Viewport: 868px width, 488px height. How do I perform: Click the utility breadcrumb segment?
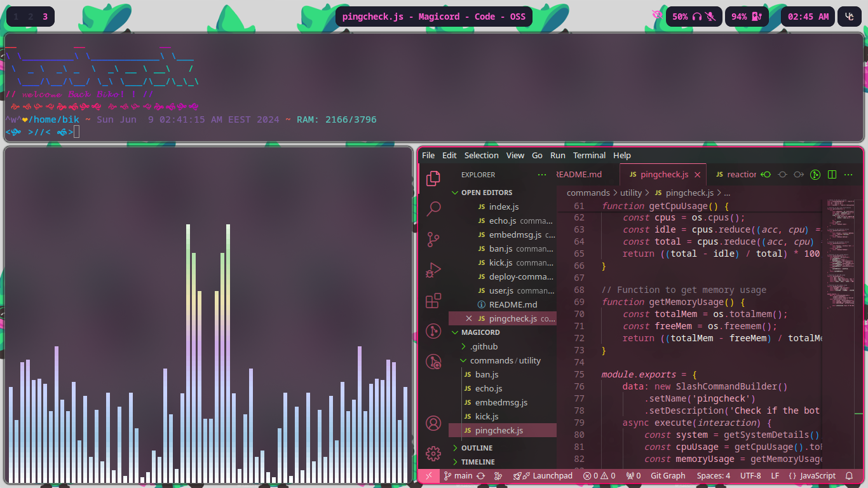[x=631, y=193]
